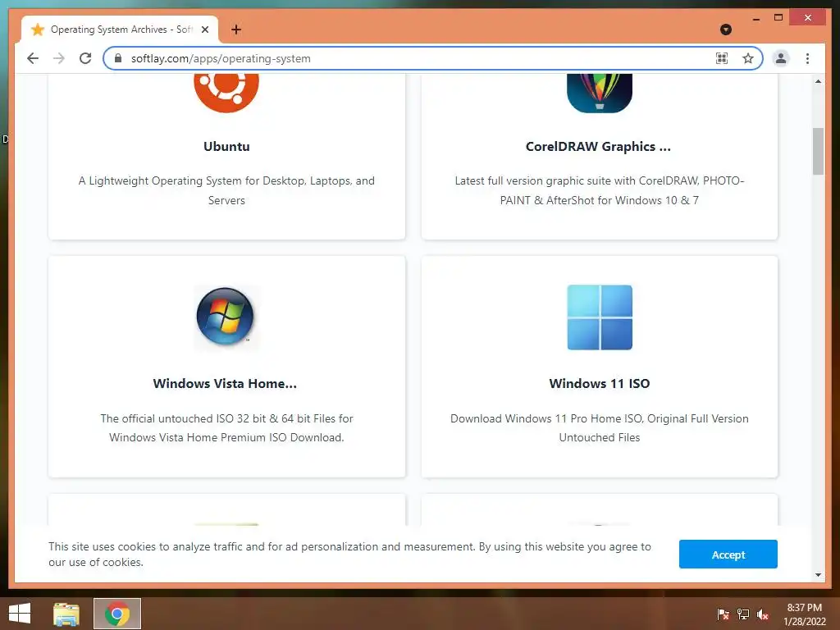840x630 pixels.
Task: Click the Ubuntu description text
Action: click(x=226, y=190)
